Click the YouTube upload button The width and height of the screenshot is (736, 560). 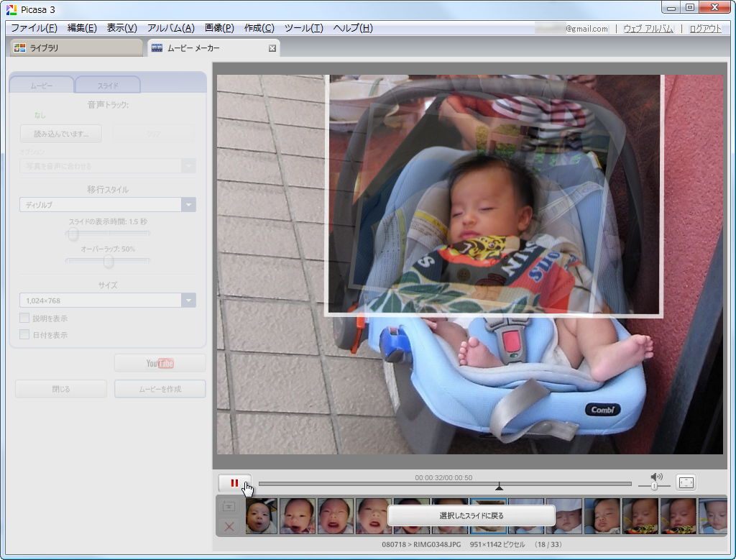point(160,363)
